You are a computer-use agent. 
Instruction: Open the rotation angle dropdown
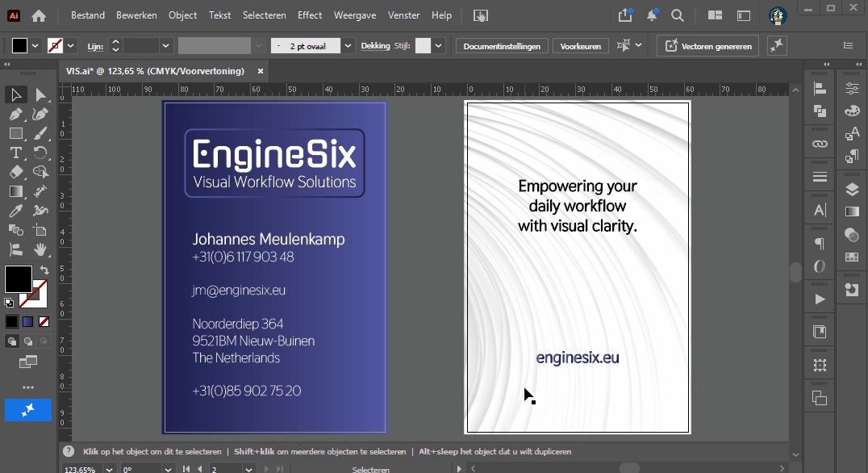point(169,469)
